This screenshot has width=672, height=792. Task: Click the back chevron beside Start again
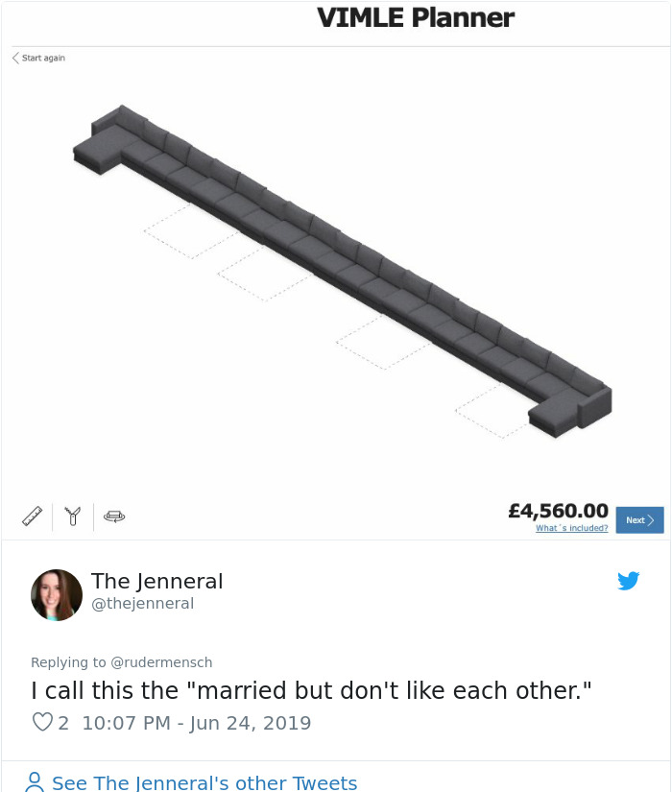pos(15,58)
